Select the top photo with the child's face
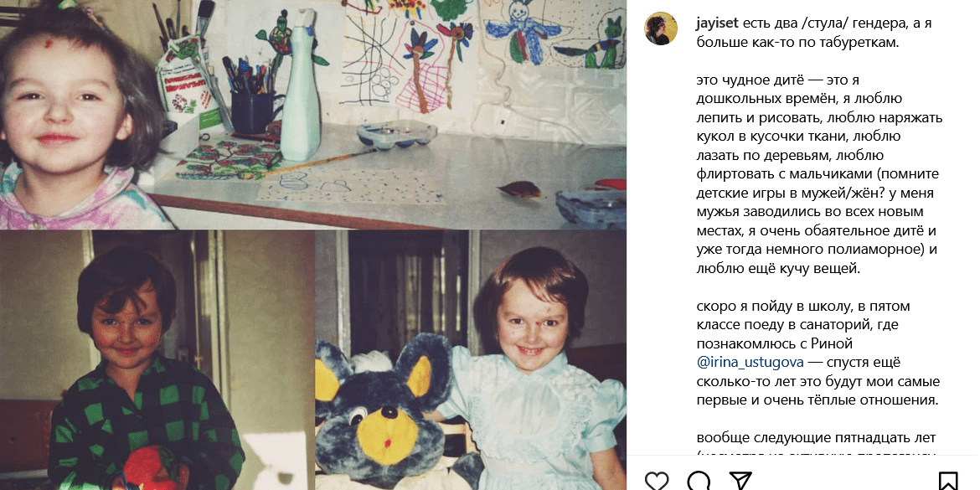 coord(313,115)
